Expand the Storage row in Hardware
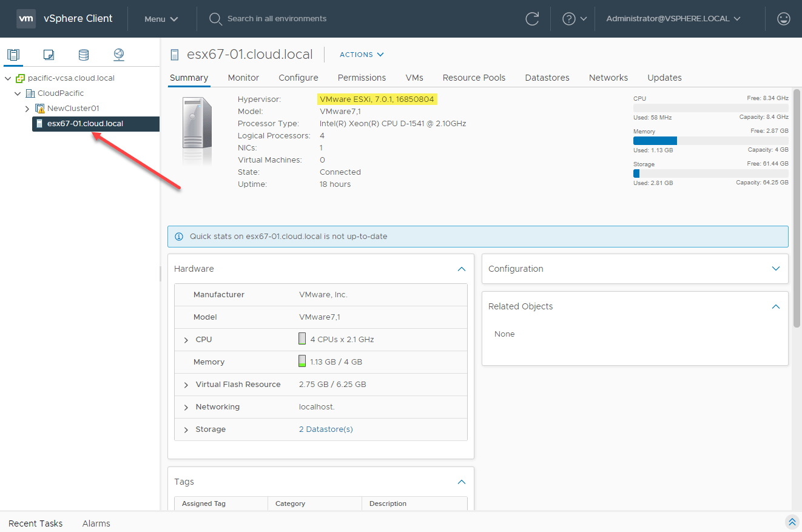This screenshot has width=802, height=532. pyautogui.click(x=186, y=429)
